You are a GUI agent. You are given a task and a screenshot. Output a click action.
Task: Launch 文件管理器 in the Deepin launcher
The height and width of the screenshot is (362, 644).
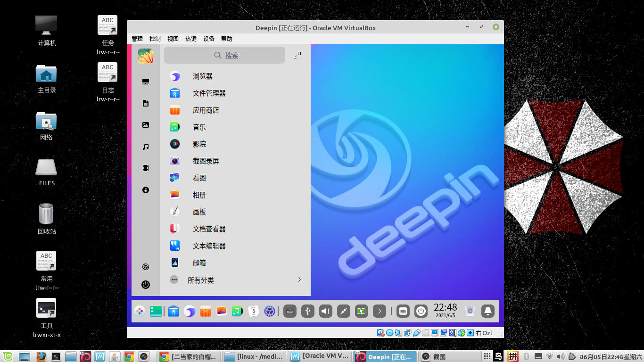235,93
